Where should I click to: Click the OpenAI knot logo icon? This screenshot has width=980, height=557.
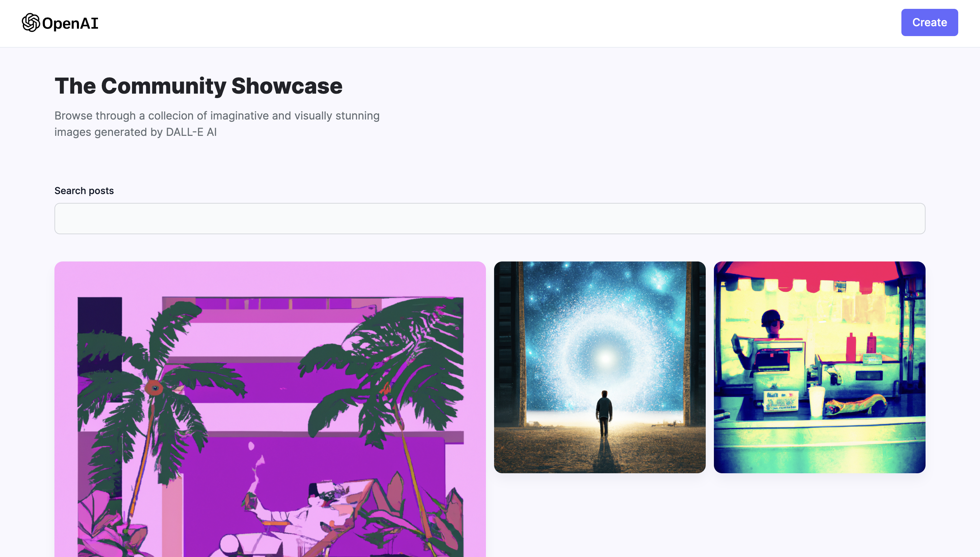31,22
